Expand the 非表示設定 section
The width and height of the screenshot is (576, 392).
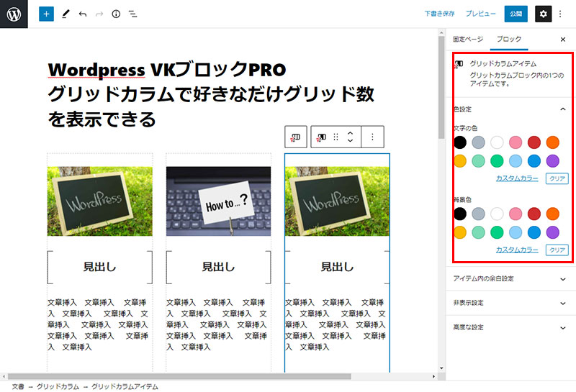(x=562, y=303)
